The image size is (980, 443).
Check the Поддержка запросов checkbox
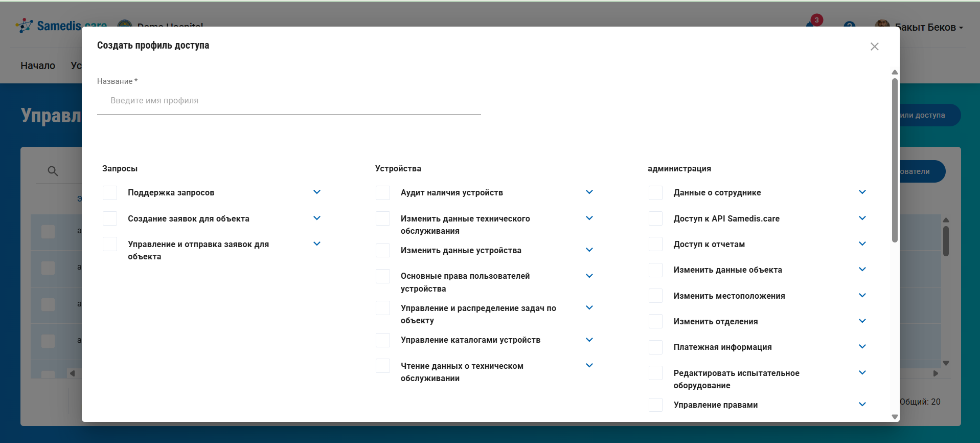tap(110, 193)
